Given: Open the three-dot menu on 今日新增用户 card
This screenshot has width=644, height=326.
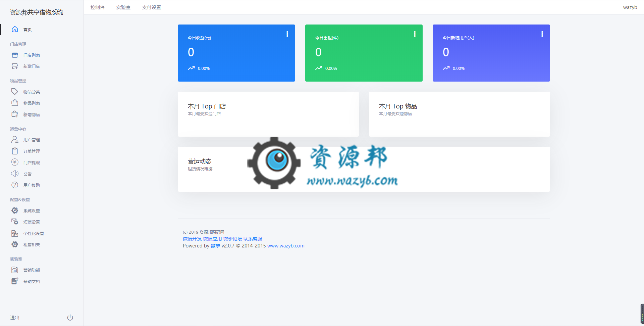Looking at the screenshot, I should [542, 34].
